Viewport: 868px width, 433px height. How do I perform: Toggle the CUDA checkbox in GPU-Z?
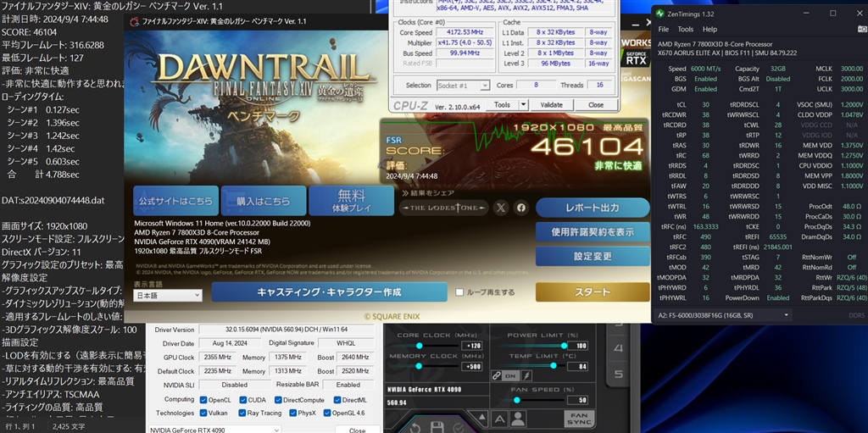click(x=243, y=400)
